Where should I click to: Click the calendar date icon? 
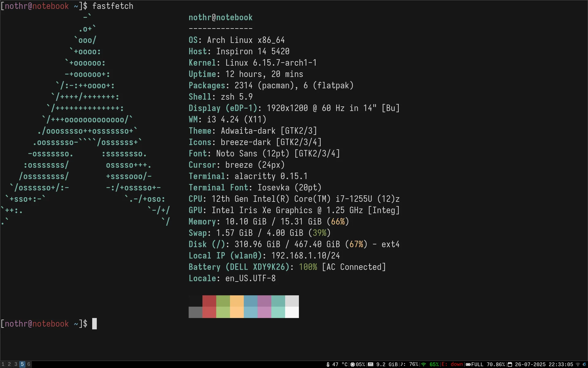click(x=510, y=364)
